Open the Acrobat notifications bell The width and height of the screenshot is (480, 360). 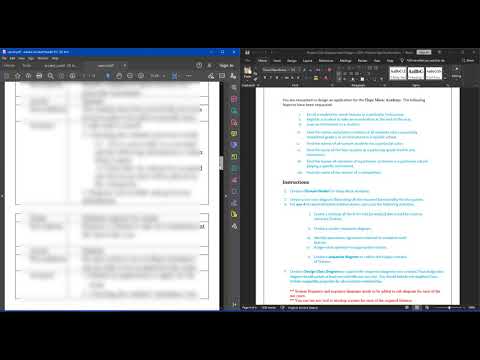pos(209,66)
